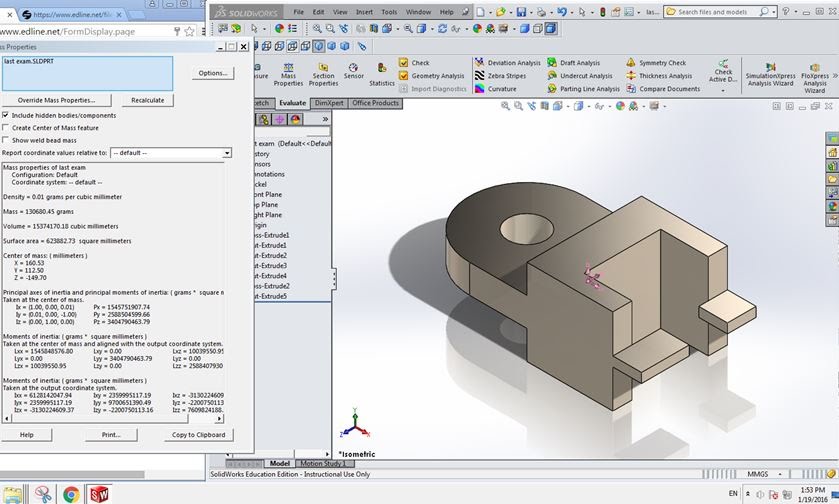
Task: Open the Insert menu
Action: pyautogui.click(x=364, y=12)
